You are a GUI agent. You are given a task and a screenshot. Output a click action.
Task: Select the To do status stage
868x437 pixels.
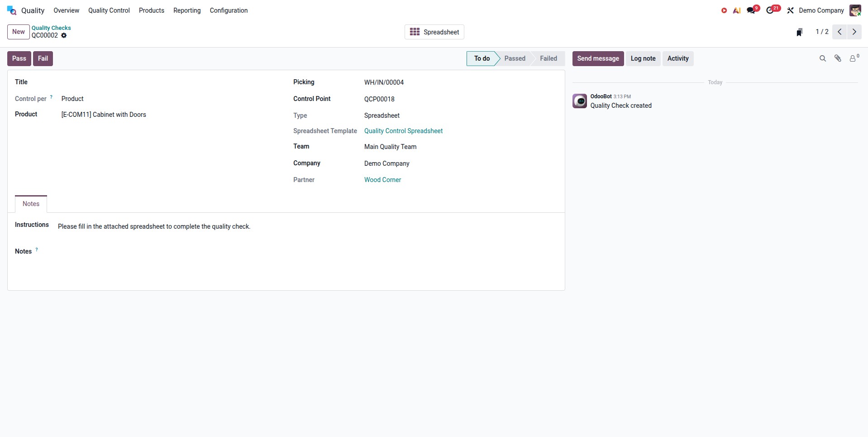coord(482,58)
